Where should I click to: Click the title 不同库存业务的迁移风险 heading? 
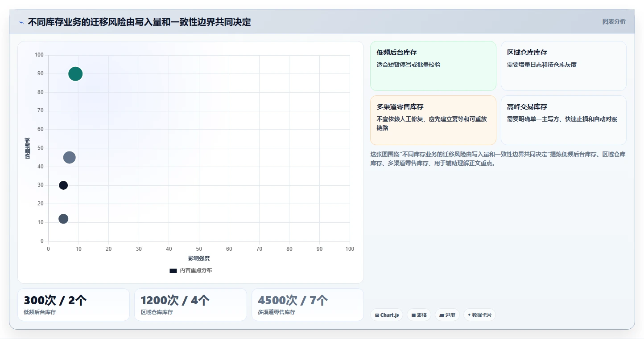[139, 22]
